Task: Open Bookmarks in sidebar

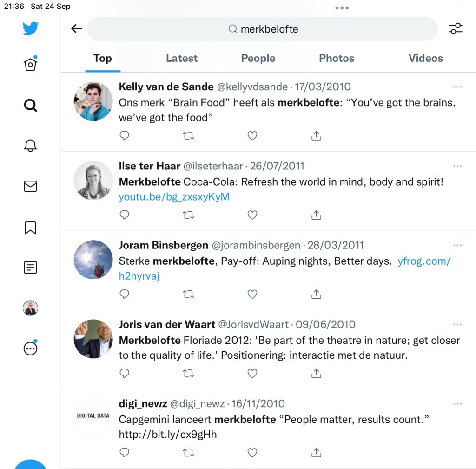Action: (30, 228)
